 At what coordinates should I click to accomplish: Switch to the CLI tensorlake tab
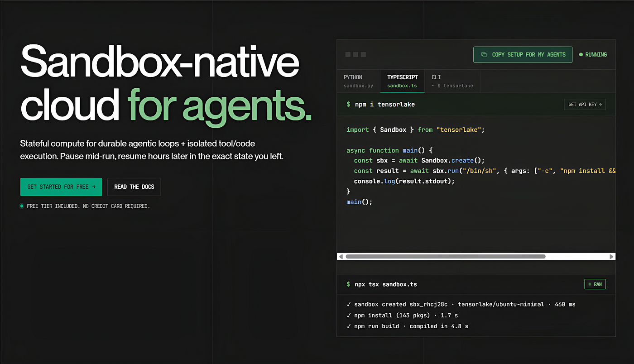point(452,81)
